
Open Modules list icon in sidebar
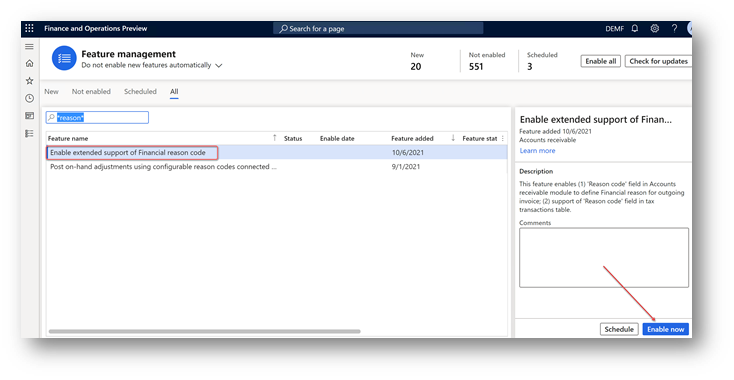pyautogui.click(x=29, y=134)
